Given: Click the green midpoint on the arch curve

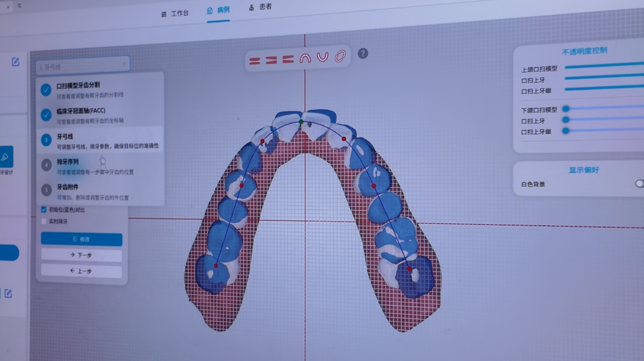Looking at the screenshot, I should (301, 122).
